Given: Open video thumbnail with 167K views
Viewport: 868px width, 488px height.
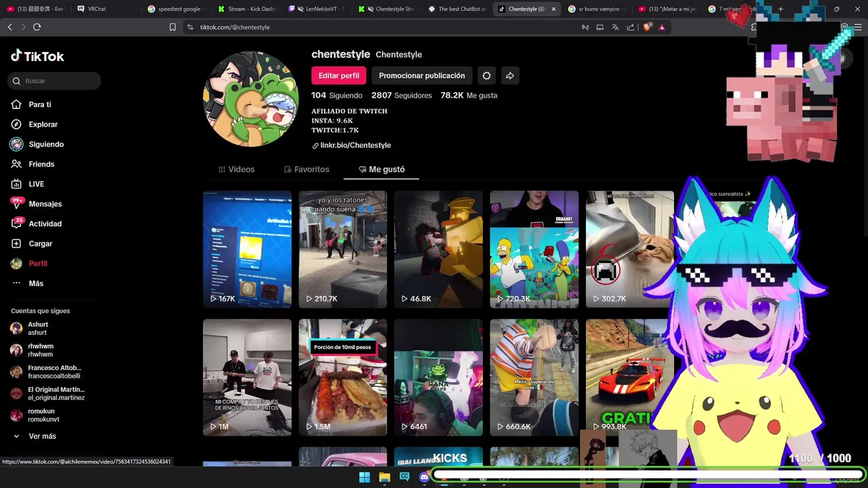Looking at the screenshot, I should click(247, 249).
